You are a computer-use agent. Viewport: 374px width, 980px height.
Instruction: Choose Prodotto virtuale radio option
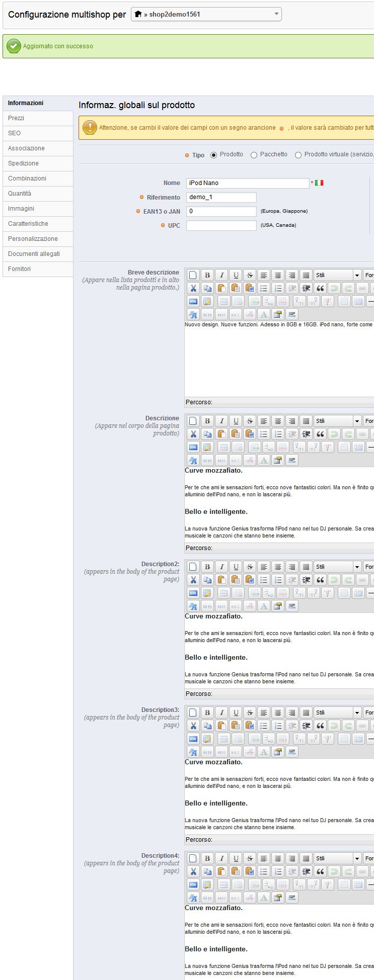298,155
